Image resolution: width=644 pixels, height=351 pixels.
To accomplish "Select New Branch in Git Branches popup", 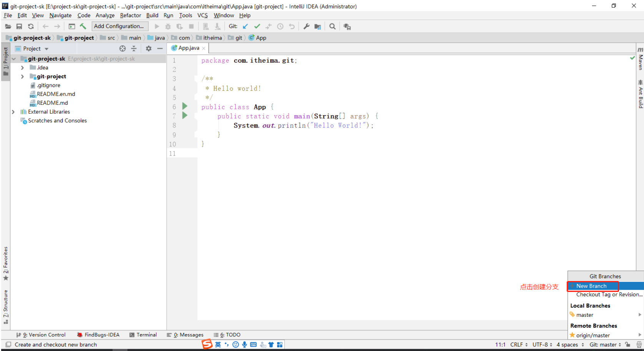I will [x=591, y=286].
